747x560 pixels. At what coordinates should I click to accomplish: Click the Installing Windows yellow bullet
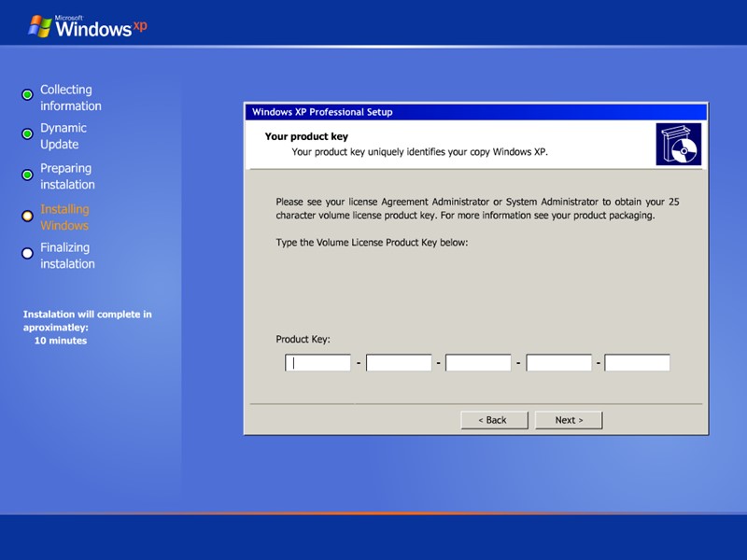[28, 216]
